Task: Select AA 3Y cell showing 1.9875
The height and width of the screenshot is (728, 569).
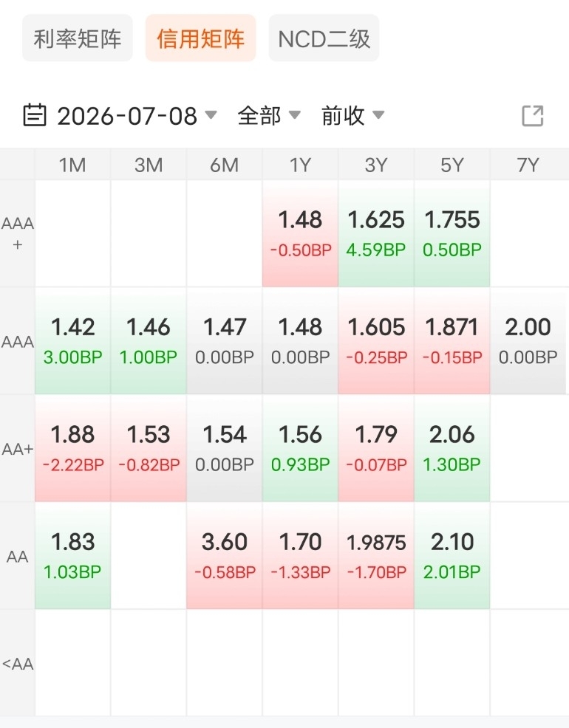Action: click(x=376, y=556)
